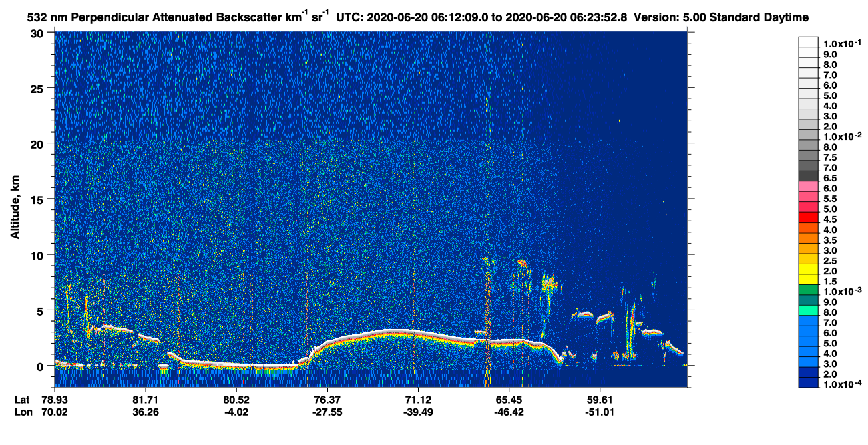Viewport: 868px width, 445px height.
Task: Select latitude value 78.93
Action: [54, 399]
